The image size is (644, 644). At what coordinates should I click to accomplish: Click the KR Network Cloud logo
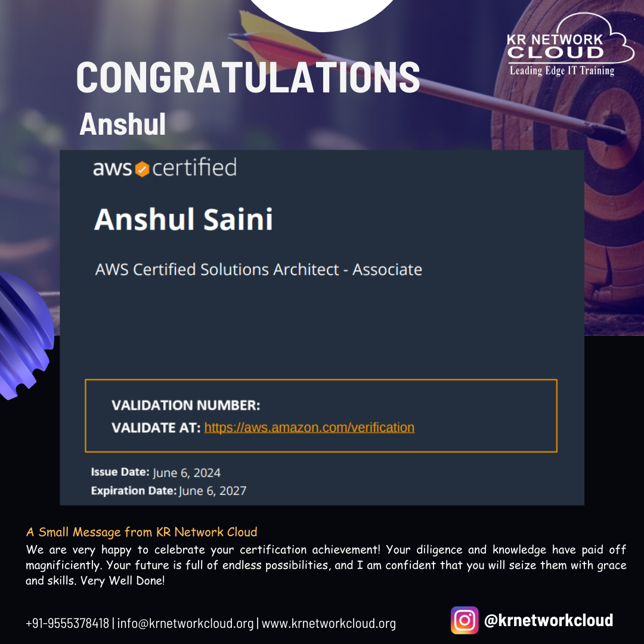click(x=569, y=44)
